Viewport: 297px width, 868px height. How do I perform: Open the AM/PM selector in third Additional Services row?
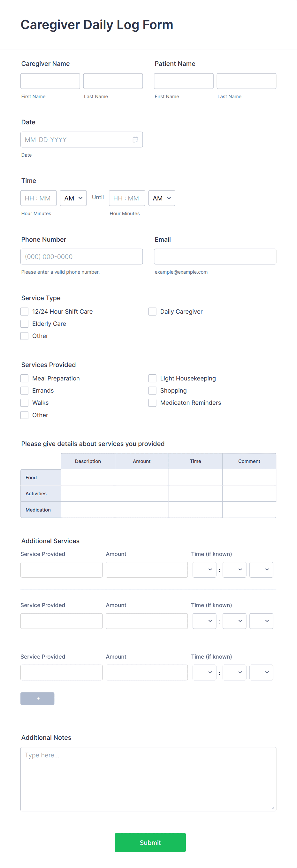[x=261, y=672]
